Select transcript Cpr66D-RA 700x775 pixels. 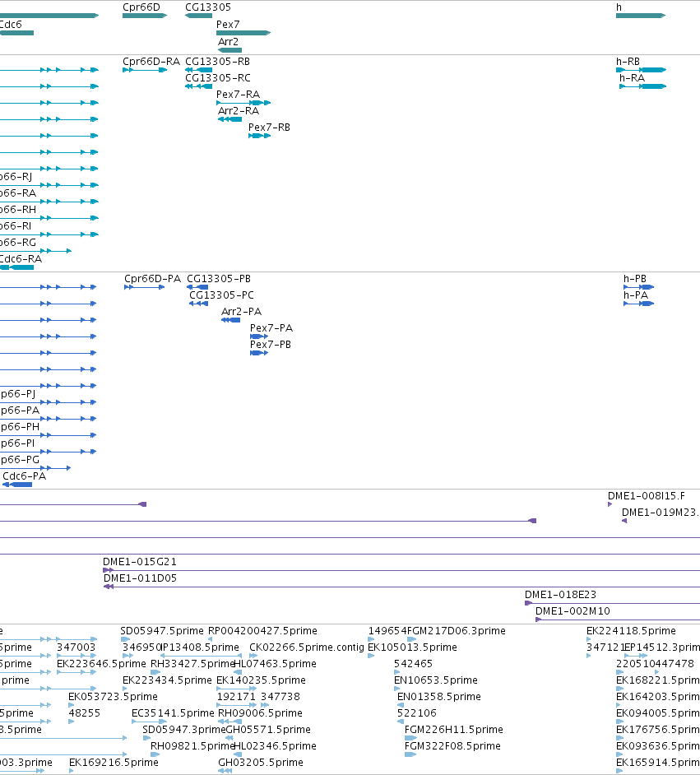[x=145, y=70]
